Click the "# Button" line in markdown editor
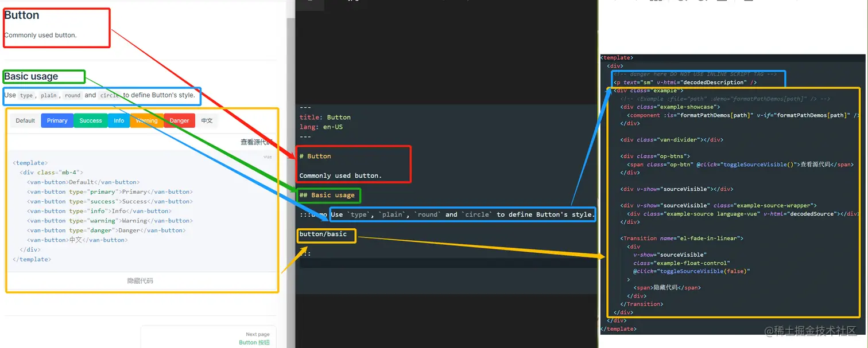This screenshot has height=348, width=868. click(315, 156)
